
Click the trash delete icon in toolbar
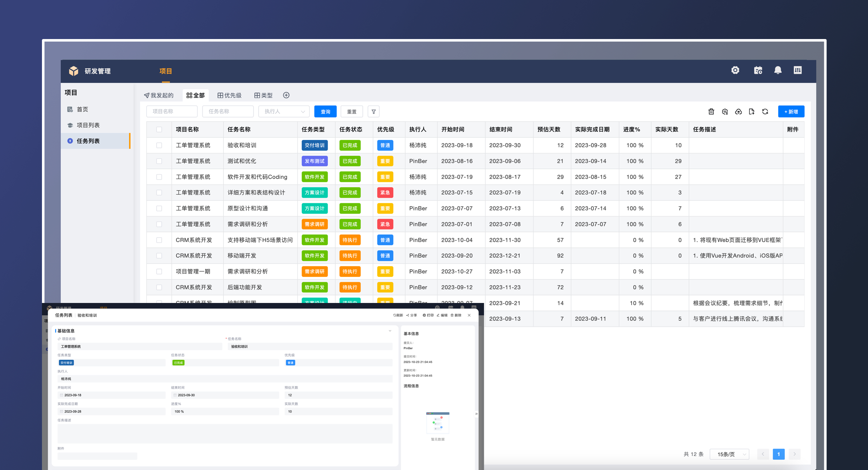pos(711,112)
